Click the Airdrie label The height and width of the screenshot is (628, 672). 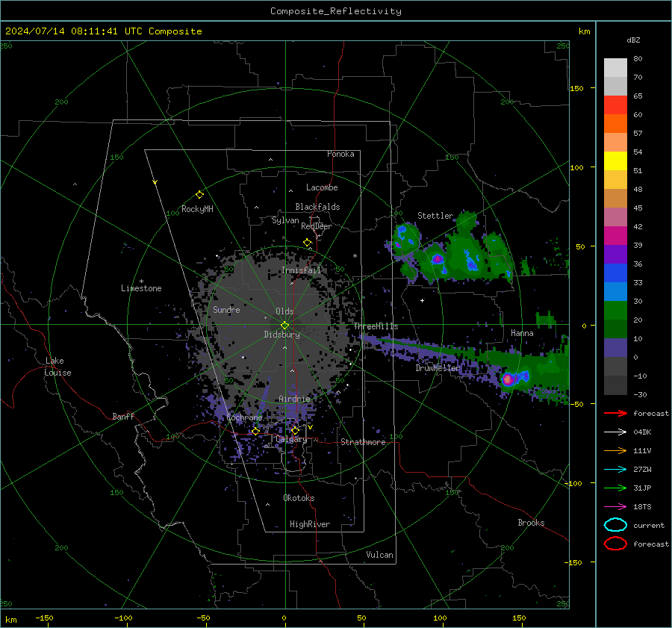[294, 399]
